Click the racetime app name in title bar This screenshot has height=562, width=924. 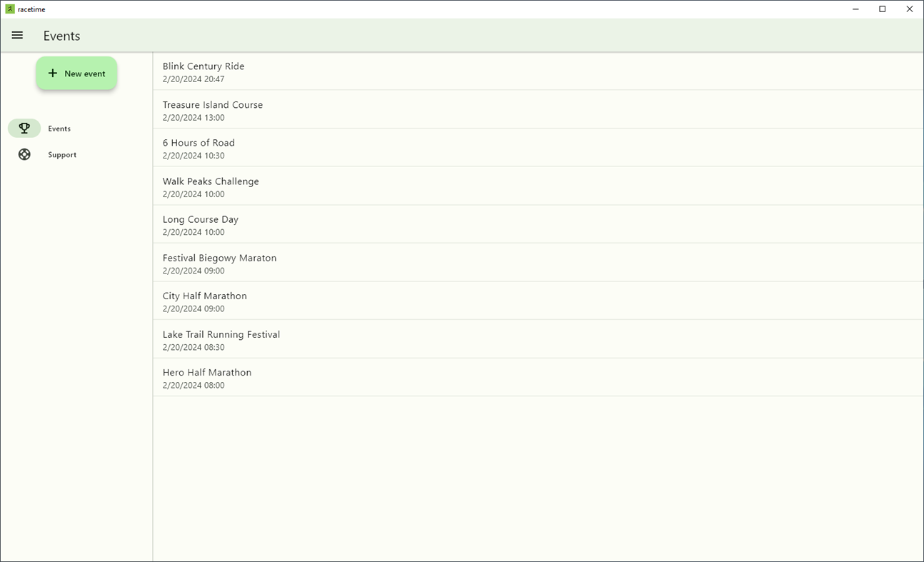pyautogui.click(x=31, y=9)
